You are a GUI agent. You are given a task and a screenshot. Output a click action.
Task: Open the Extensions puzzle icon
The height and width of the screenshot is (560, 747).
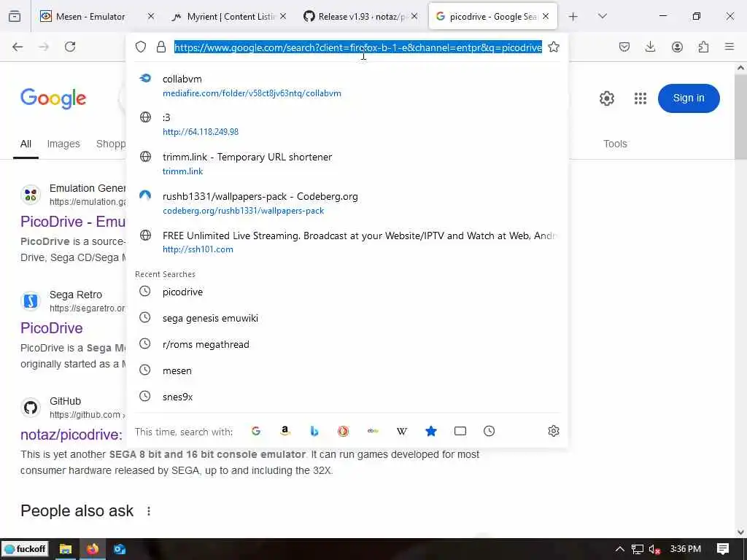(703, 47)
